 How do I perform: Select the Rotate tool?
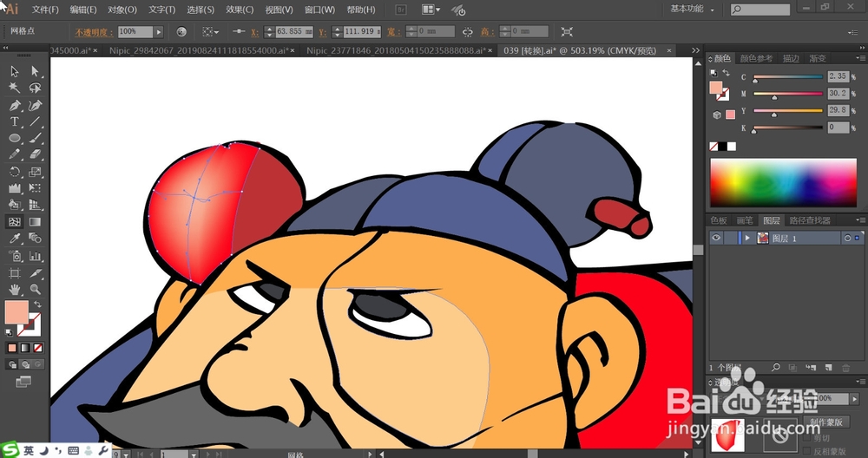click(x=15, y=172)
